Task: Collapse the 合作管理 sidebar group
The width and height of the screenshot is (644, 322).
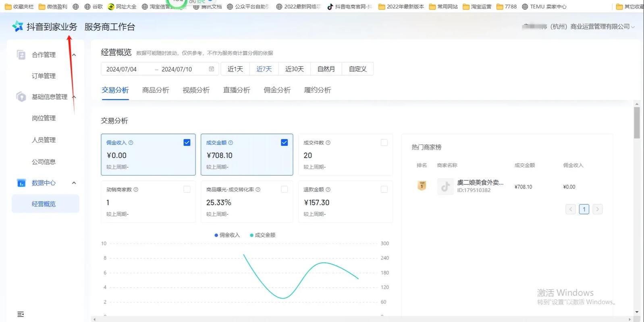Action: click(x=74, y=55)
